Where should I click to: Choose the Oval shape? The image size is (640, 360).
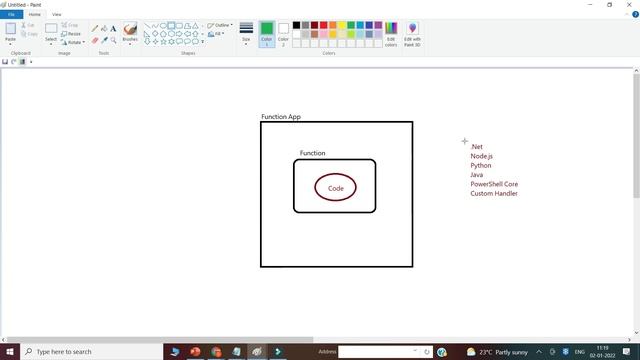pos(163,26)
